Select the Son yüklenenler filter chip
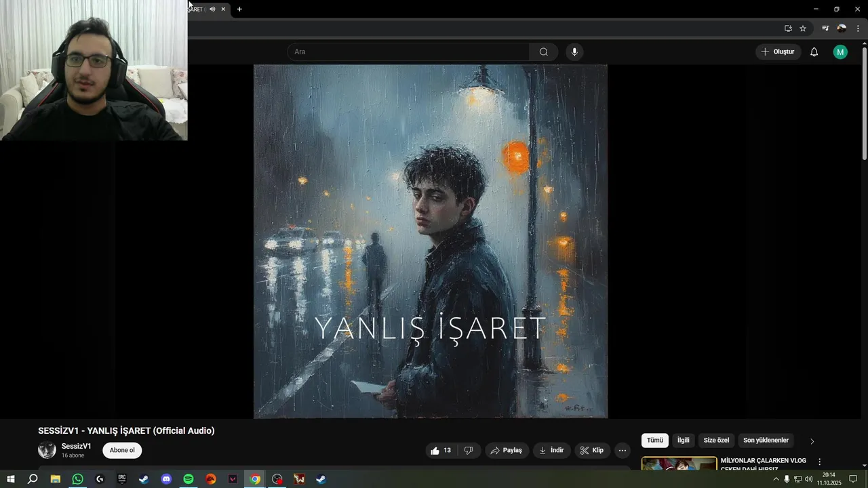868x488 pixels. (766, 441)
